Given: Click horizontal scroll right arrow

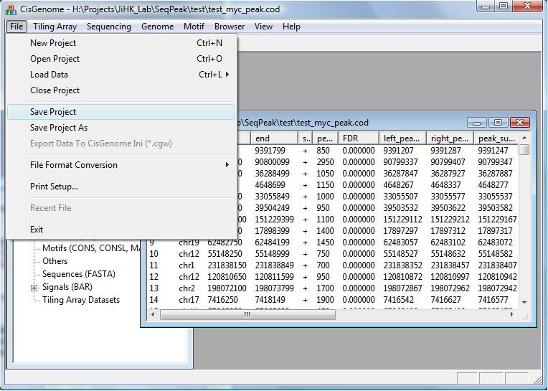Looking at the screenshot, I should [512, 315].
